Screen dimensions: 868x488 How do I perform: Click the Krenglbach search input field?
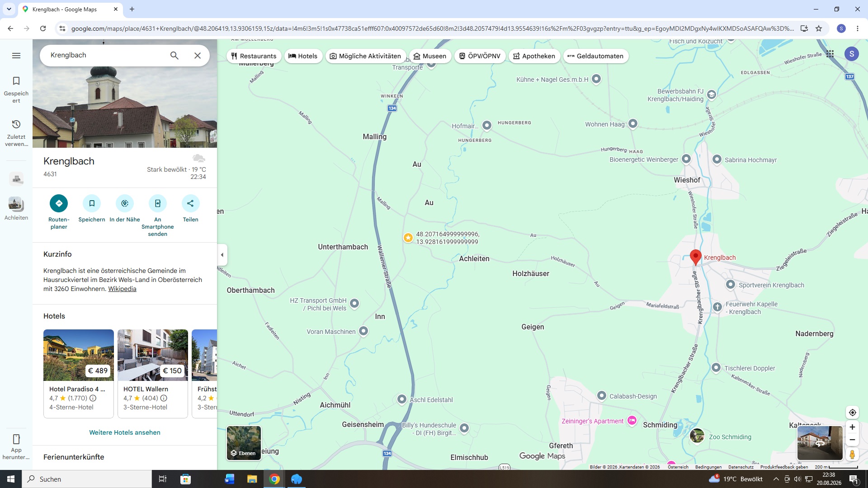click(x=107, y=55)
